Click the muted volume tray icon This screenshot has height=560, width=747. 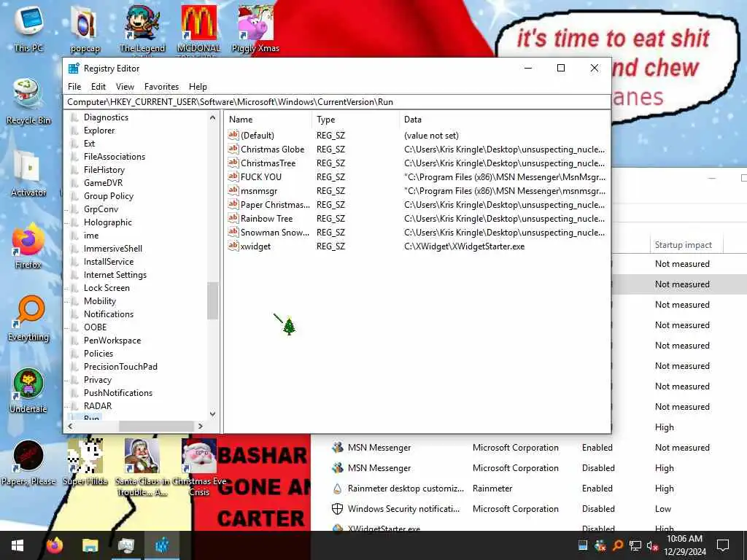[652, 545]
